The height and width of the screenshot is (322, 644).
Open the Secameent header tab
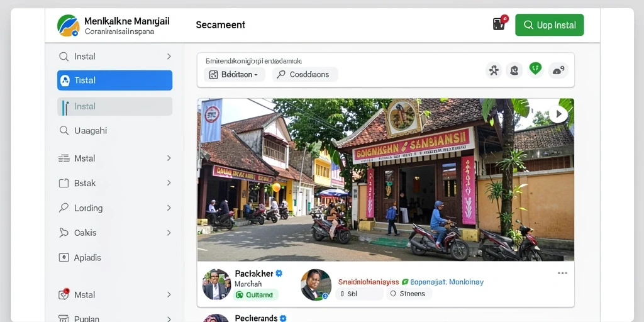[x=220, y=25]
